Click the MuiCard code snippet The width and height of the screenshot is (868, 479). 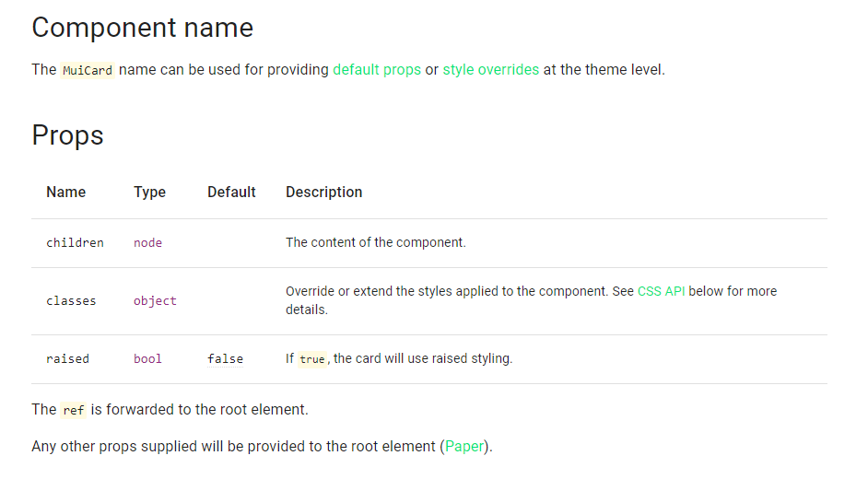88,71
